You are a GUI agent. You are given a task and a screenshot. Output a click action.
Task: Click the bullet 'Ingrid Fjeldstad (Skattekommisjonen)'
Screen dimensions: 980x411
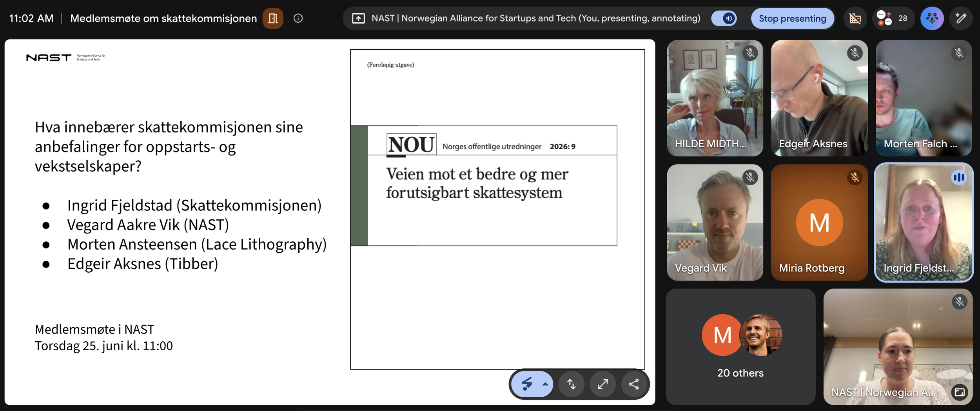pos(194,205)
